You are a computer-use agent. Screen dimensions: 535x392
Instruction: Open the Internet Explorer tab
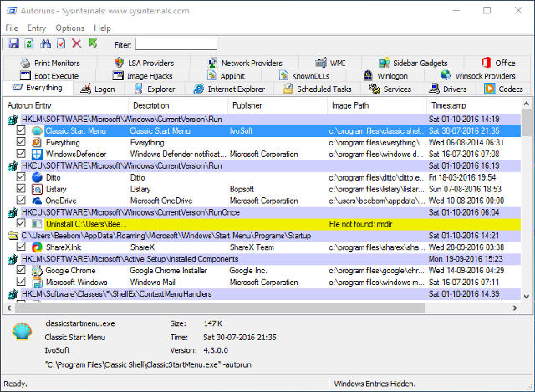[229, 89]
